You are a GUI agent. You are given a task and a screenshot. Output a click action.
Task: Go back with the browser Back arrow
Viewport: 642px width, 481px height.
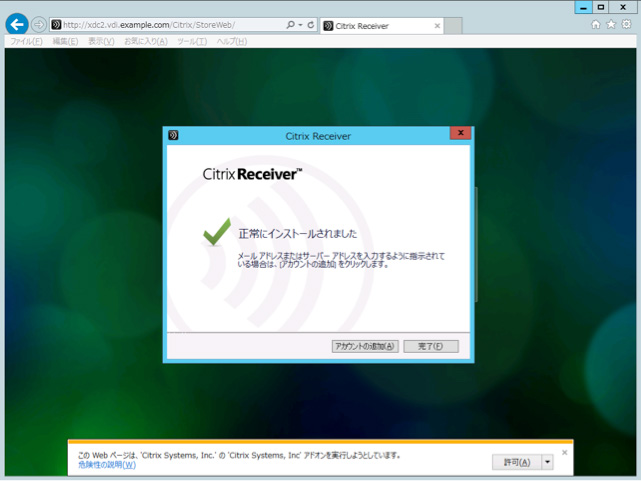coord(17,25)
